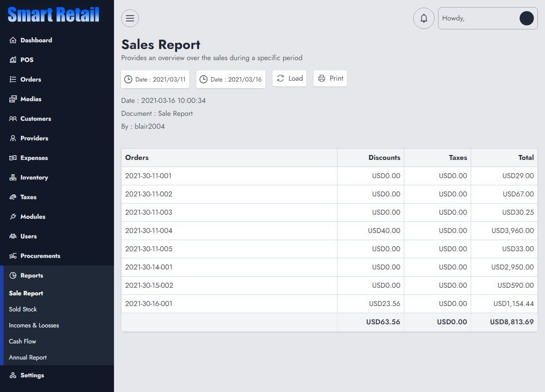
Task: Open Incomes & Loosses report
Action: pyautogui.click(x=34, y=325)
